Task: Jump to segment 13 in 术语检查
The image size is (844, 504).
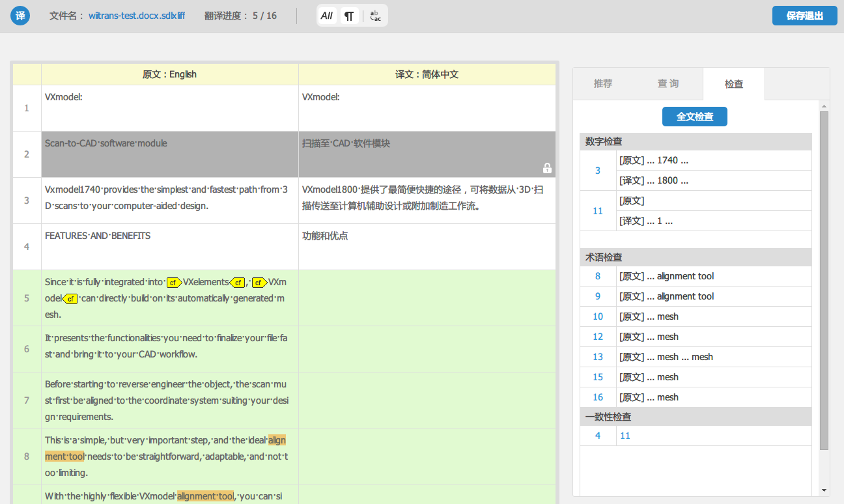Action: click(x=598, y=357)
